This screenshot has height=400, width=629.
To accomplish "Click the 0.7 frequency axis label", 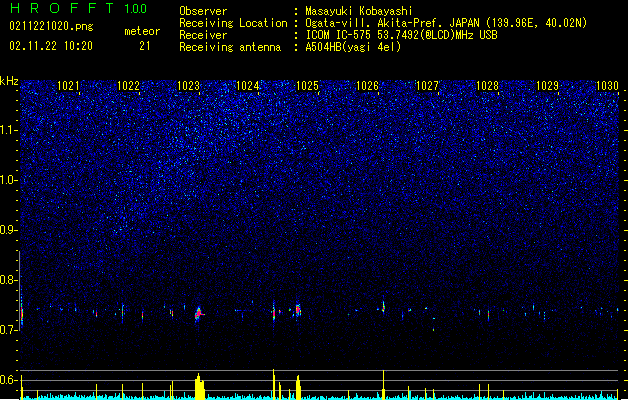I will [9, 330].
